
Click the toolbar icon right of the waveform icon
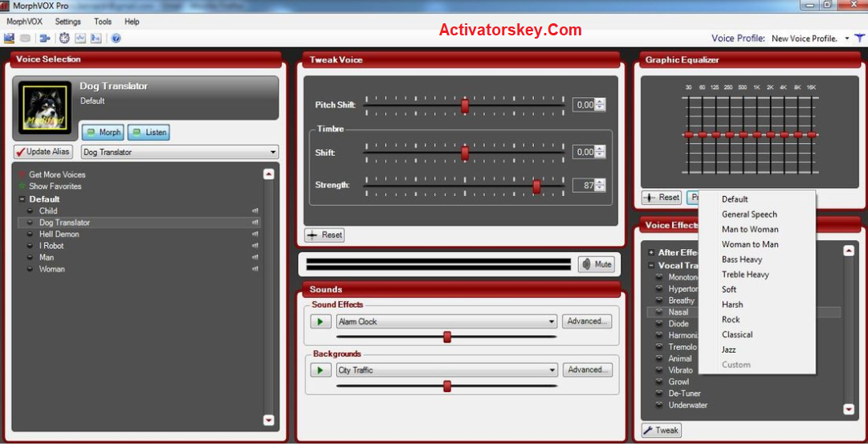pyautogui.click(x=96, y=39)
